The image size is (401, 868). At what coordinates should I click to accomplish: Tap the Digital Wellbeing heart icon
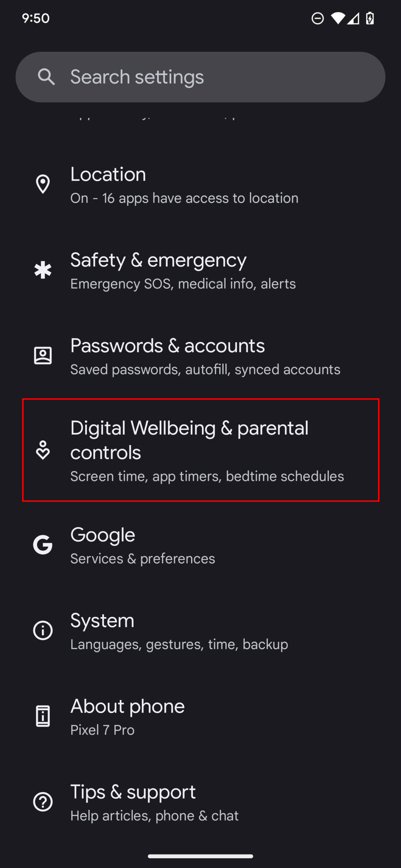43,450
